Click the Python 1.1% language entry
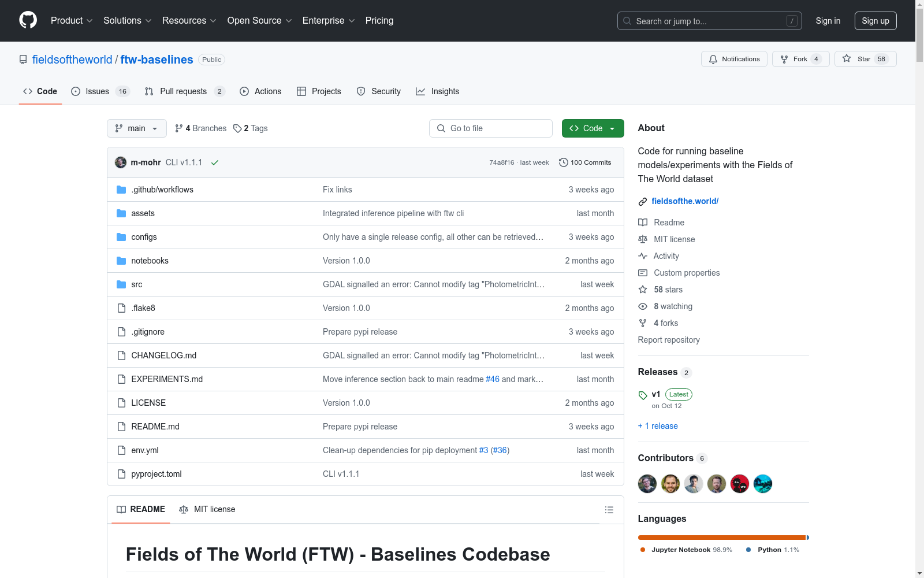The height and width of the screenshot is (578, 924). pos(773,550)
